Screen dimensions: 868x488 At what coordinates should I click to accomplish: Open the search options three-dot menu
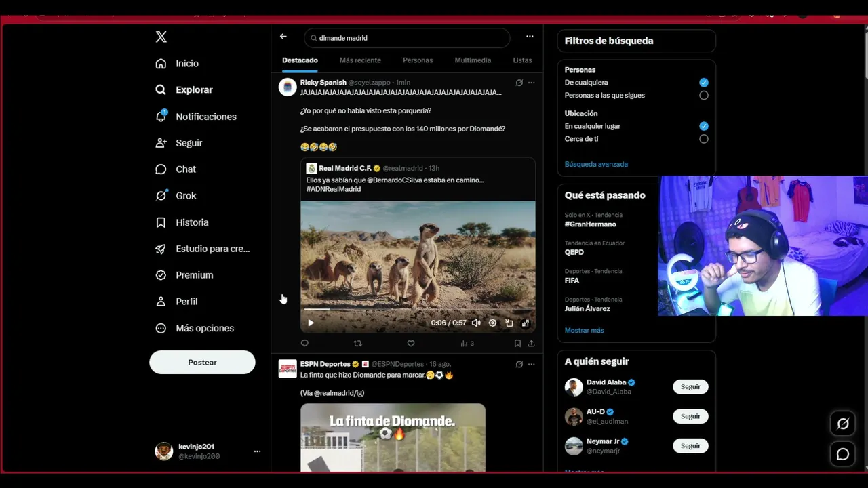point(530,37)
